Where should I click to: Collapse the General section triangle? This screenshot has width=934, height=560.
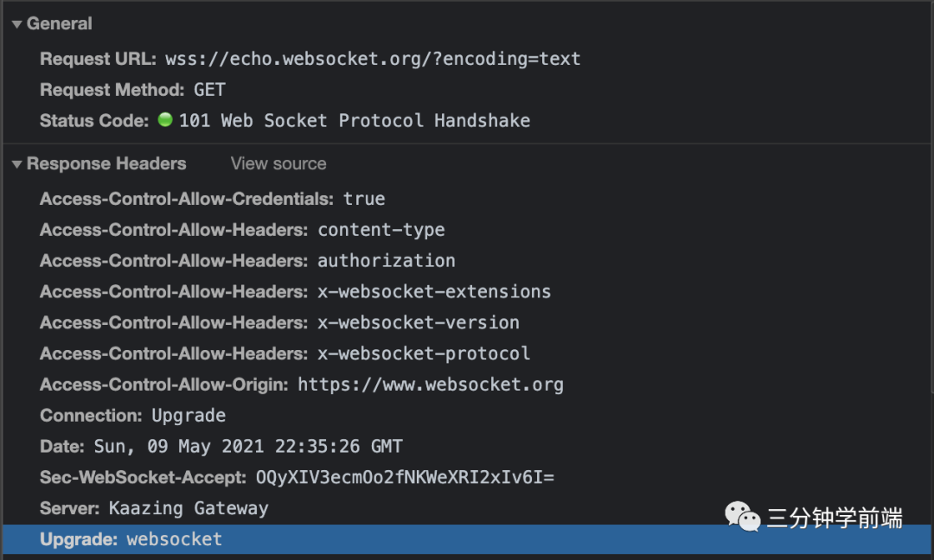coord(16,23)
